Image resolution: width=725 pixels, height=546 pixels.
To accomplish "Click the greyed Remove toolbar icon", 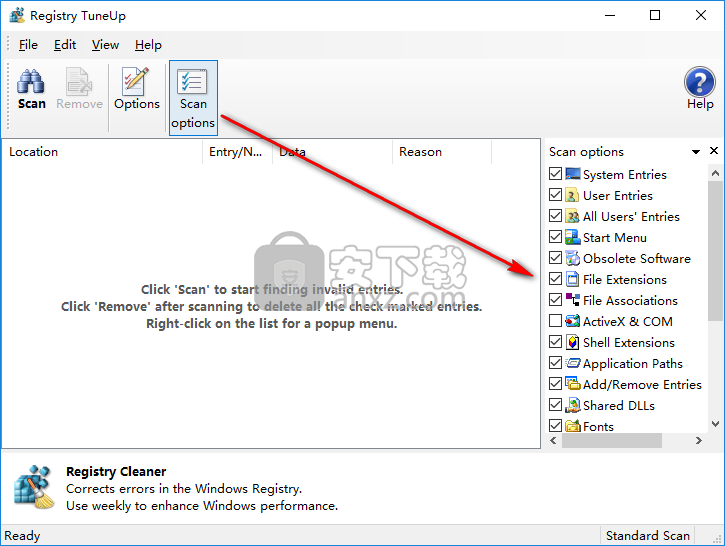I will point(79,82).
